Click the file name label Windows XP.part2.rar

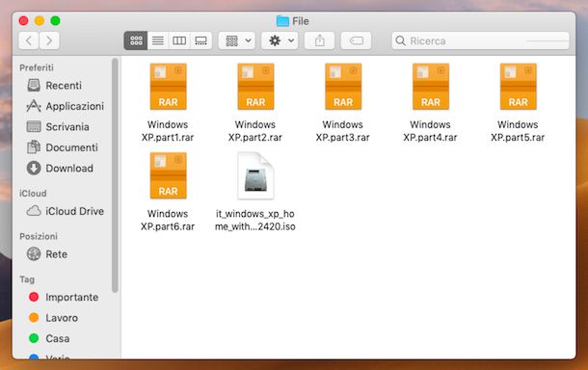point(255,131)
